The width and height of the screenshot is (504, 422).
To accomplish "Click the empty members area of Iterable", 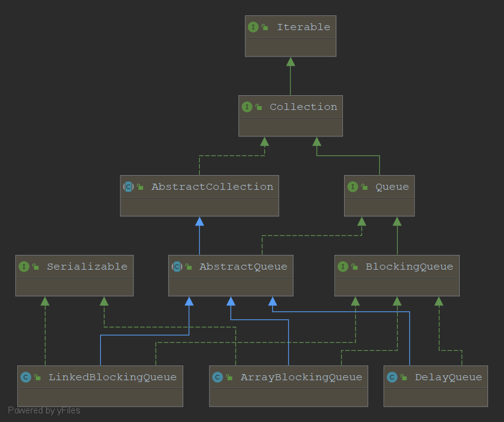I will [291, 47].
